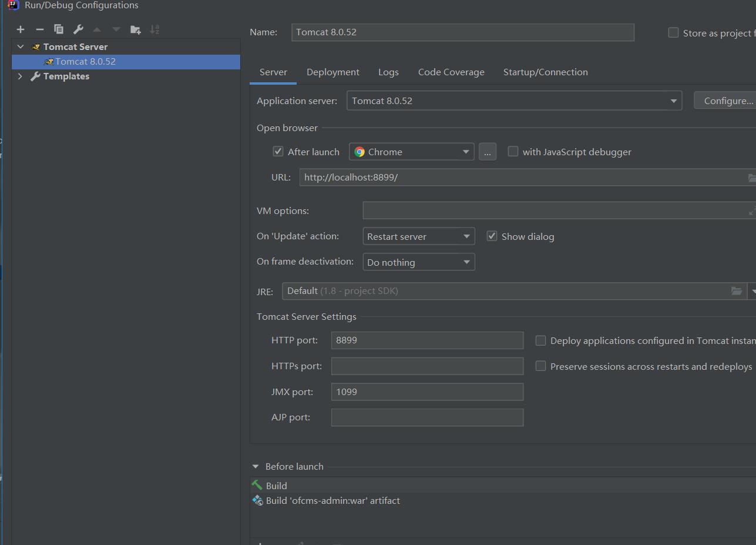Click the artifact build task icon

point(257,500)
